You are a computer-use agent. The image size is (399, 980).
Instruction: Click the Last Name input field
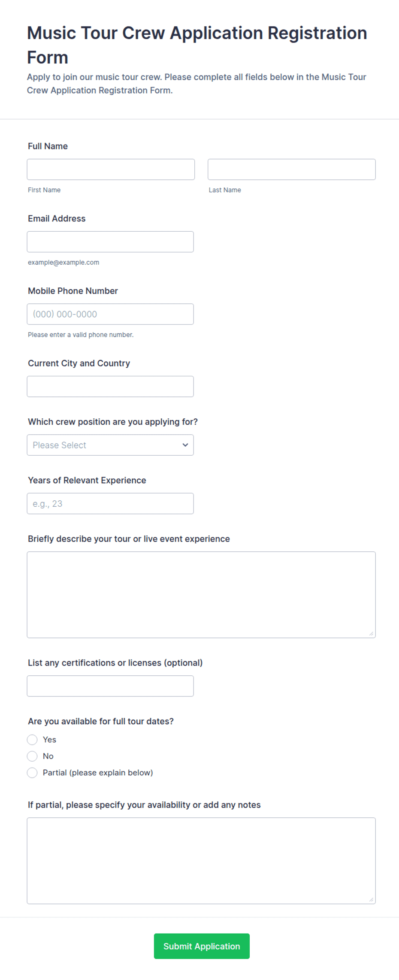[x=292, y=169]
